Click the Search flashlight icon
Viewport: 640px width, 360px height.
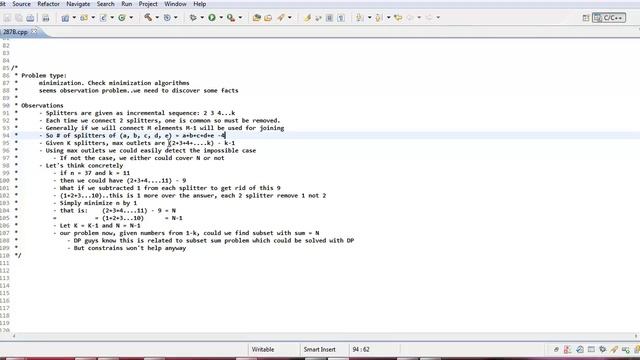pos(281,18)
